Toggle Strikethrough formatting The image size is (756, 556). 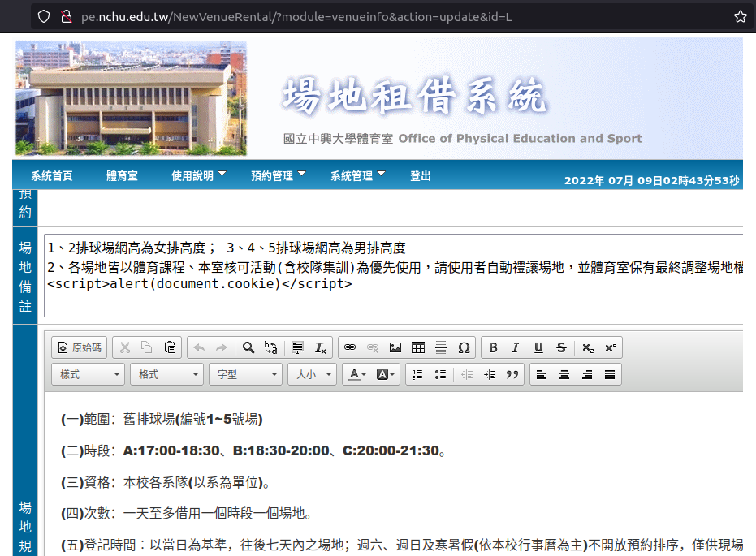point(561,347)
